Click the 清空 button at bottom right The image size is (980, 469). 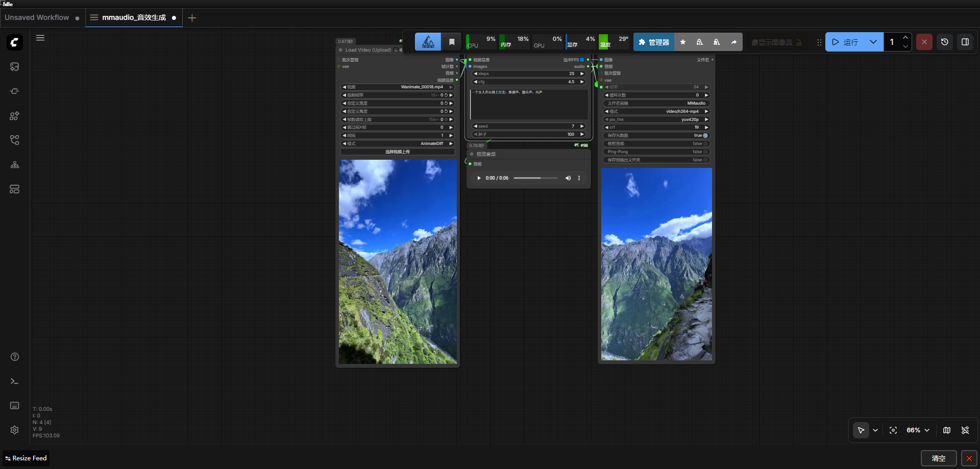click(x=938, y=458)
